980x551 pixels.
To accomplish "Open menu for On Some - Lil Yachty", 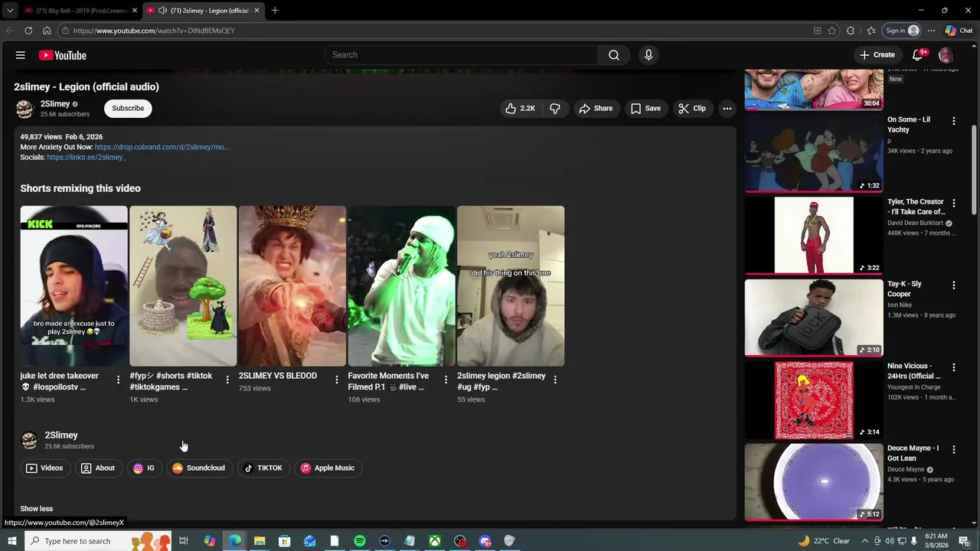I will click(954, 121).
